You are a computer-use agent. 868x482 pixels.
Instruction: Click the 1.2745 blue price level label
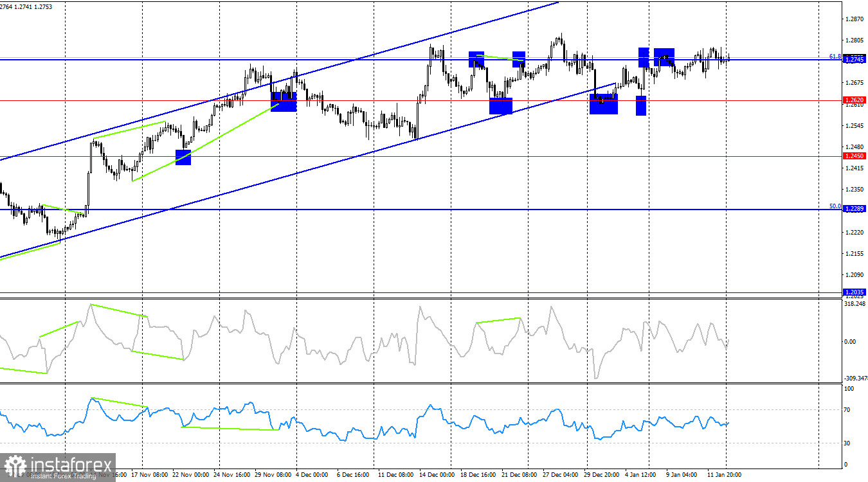(x=854, y=60)
